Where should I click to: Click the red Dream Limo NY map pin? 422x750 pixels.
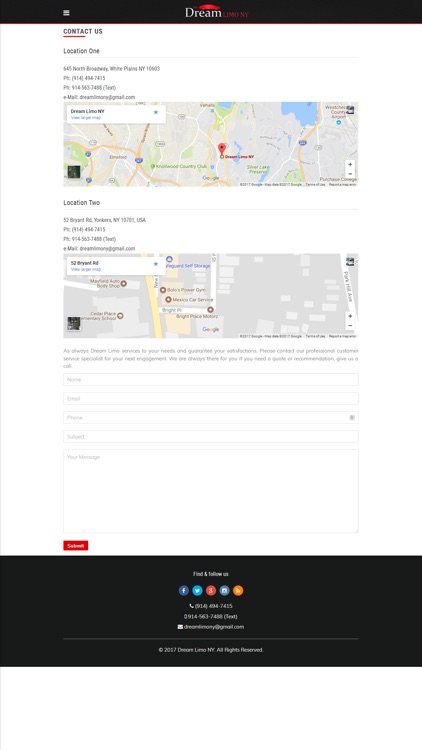222,149
